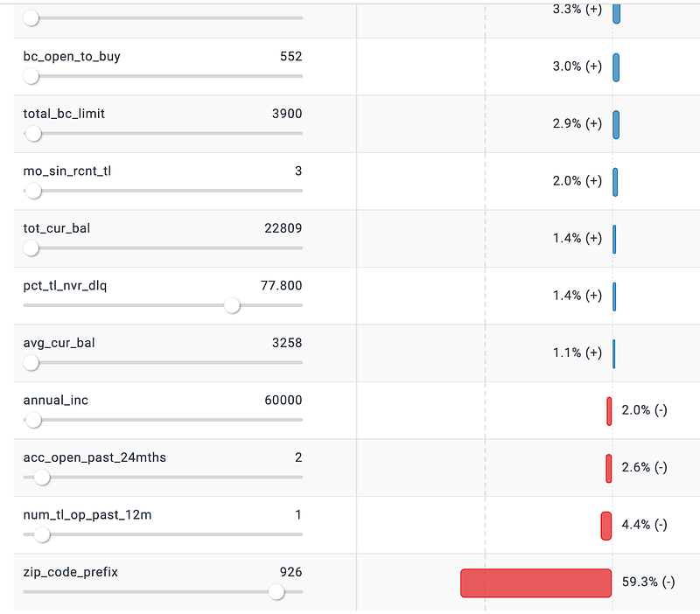Click the tot_cur_bal slider handle
The image size is (700, 614).
point(31,248)
